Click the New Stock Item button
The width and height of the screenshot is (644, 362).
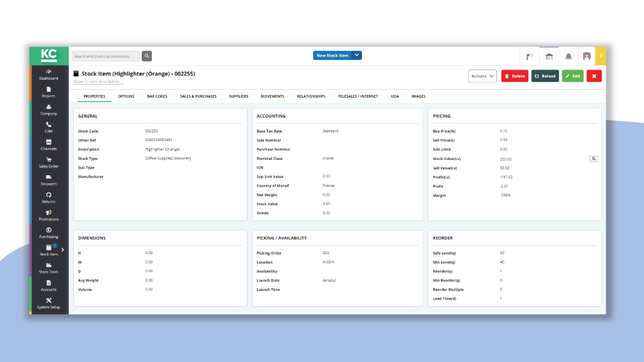(332, 55)
